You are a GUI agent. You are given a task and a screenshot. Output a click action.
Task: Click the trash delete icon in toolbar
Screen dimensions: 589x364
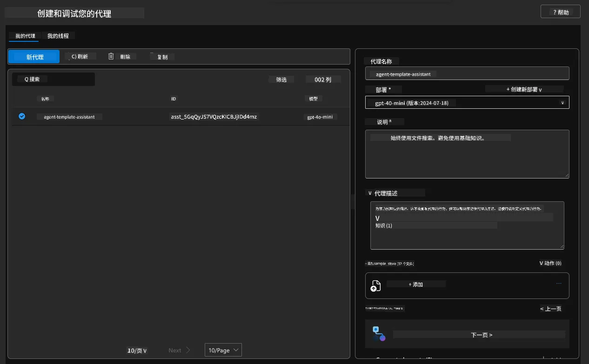coord(111,56)
